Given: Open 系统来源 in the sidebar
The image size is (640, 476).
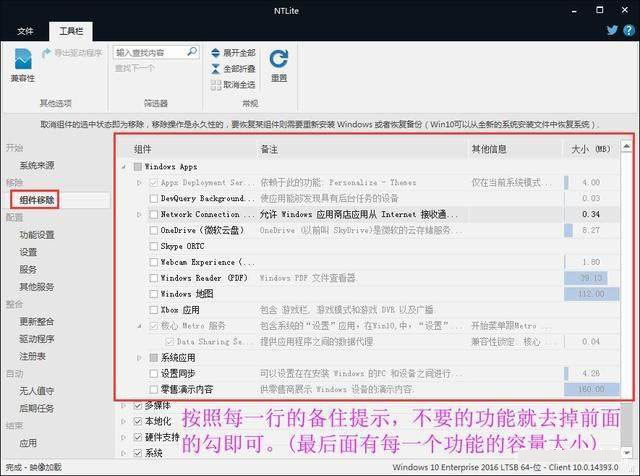Looking at the screenshot, I should (37, 165).
